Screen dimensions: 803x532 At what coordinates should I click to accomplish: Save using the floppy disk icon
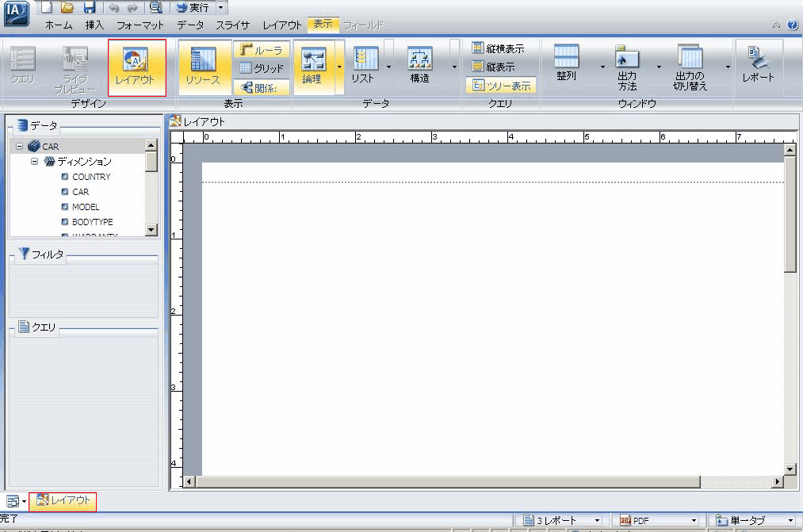90,7
